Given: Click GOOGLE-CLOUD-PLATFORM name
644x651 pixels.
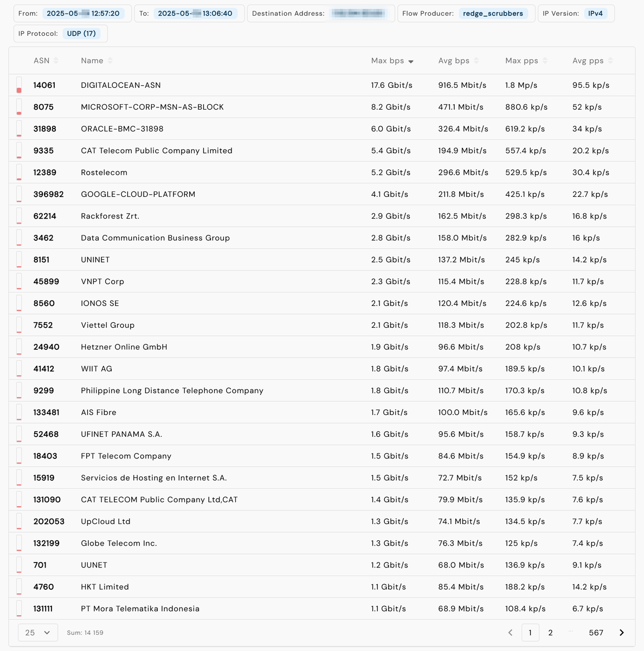Looking at the screenshot, I should pos(138,194).
